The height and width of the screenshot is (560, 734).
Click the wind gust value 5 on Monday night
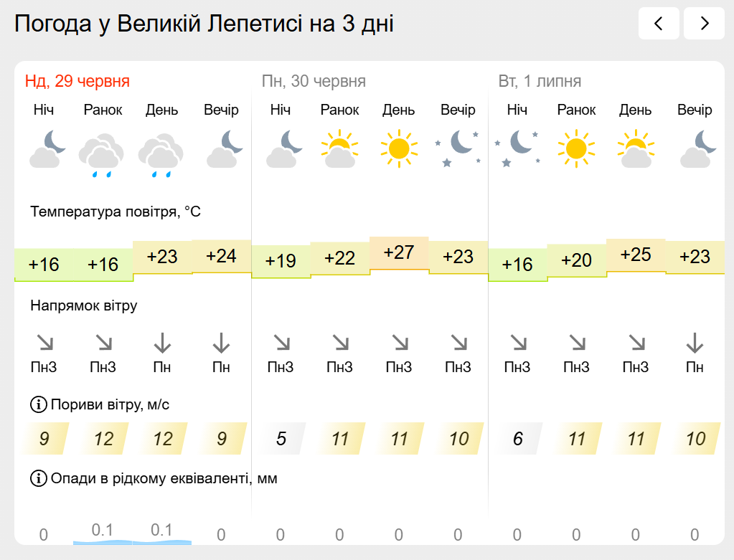(x=281, y=438)
